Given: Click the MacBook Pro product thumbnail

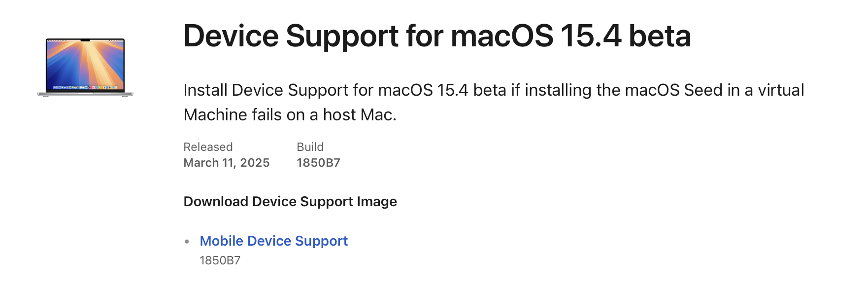Looking at the screenshot, I should [x=85, y=67].
